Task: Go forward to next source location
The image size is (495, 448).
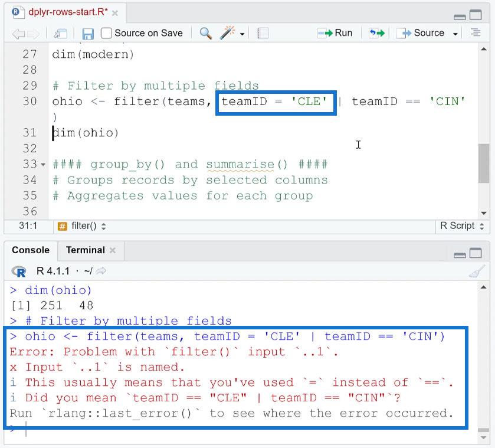Action: (x=33, y=34)
